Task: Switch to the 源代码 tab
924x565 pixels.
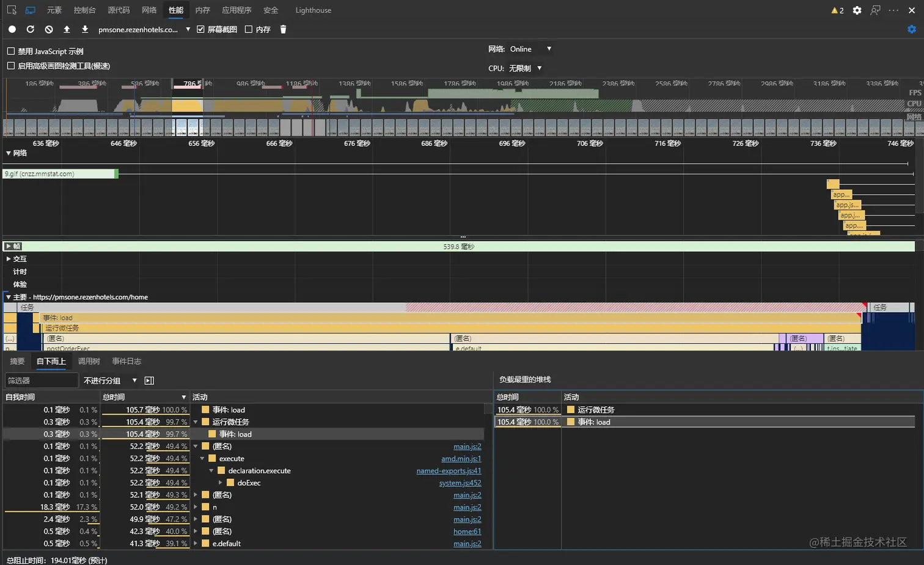Action: point(119,10)
